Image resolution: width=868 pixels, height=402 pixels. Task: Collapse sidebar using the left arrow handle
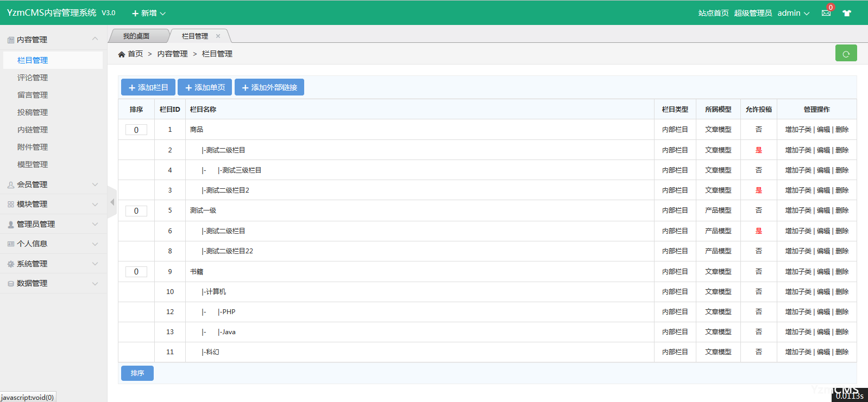[x=112, y=202]
